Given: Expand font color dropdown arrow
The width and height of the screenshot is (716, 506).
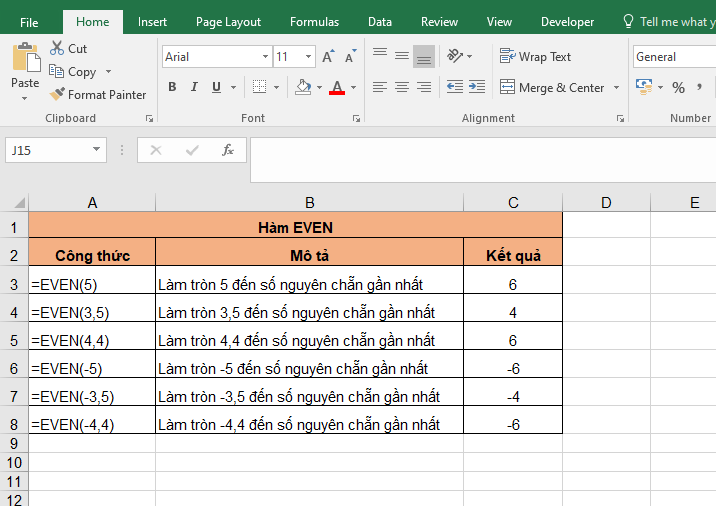Looking at the screenshot, I should (353, 87).
